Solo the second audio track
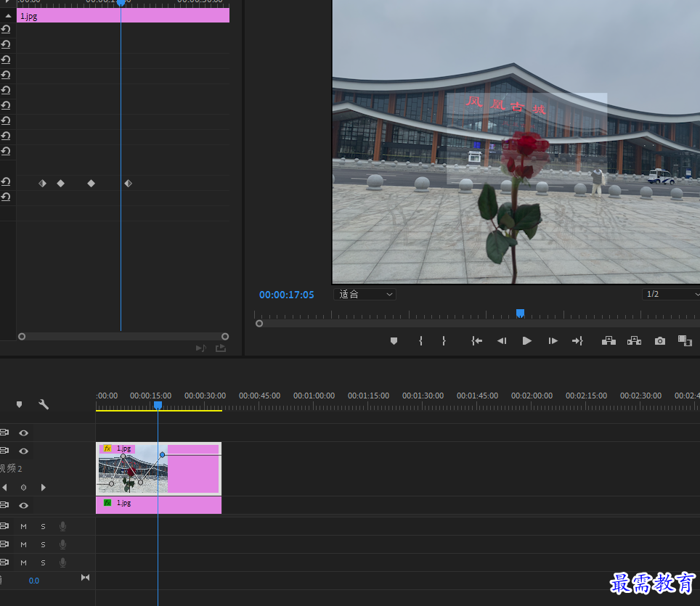Viewport: 700px width, 606px height. [44, 544]
